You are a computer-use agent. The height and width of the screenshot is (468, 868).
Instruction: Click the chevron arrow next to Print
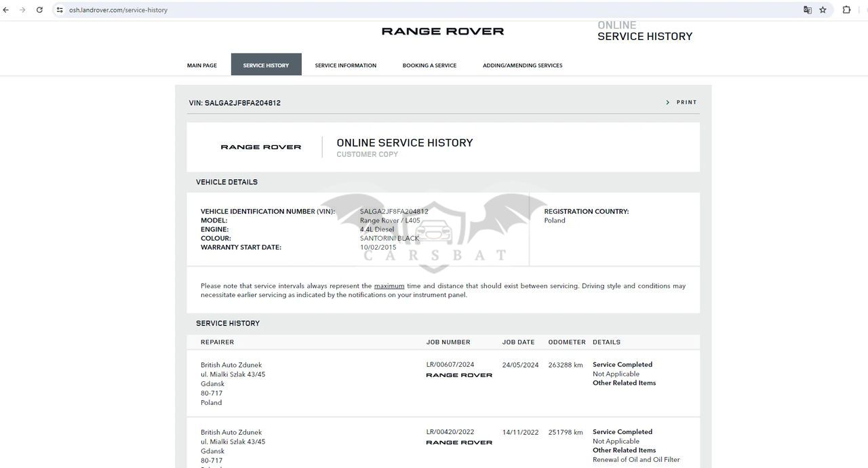667,102
